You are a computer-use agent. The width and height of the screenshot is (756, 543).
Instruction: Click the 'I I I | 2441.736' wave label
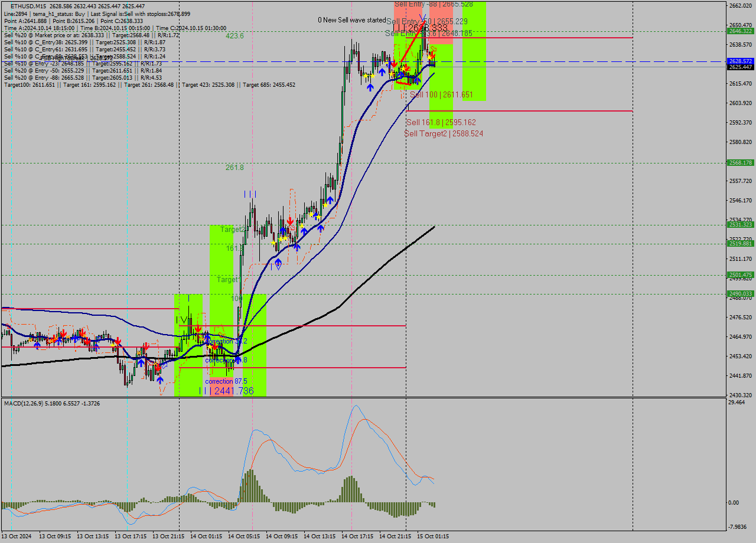(x=226, y=391)
